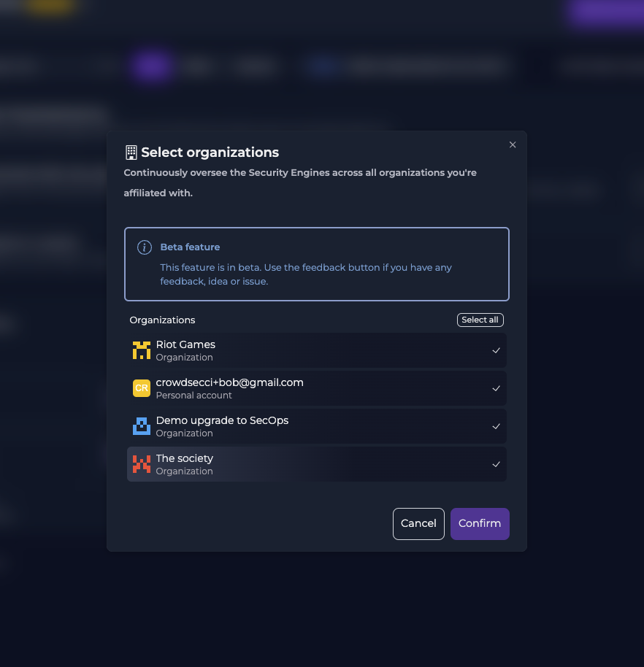Screen dimensions: 644x667
Task: Toggle The society checkmark off
Action: [x=497, y=464]
